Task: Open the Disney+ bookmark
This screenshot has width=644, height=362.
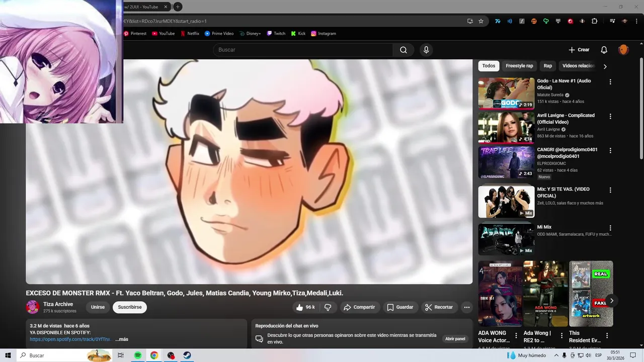Action: 250,34
